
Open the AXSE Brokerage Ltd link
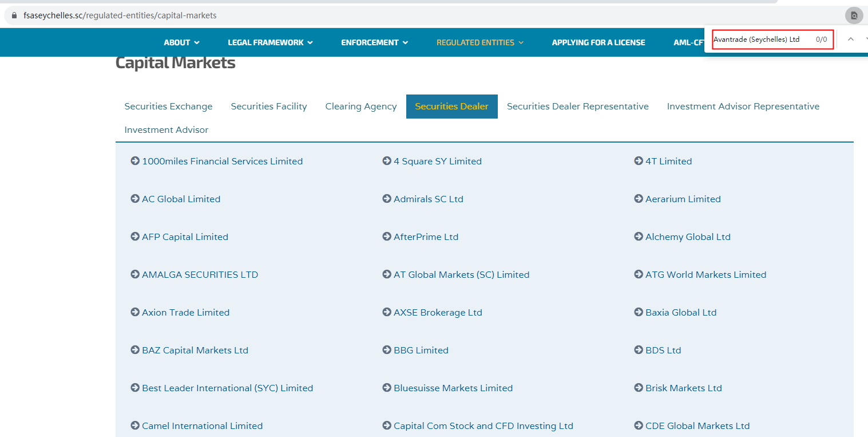click(x=438, y=313)
